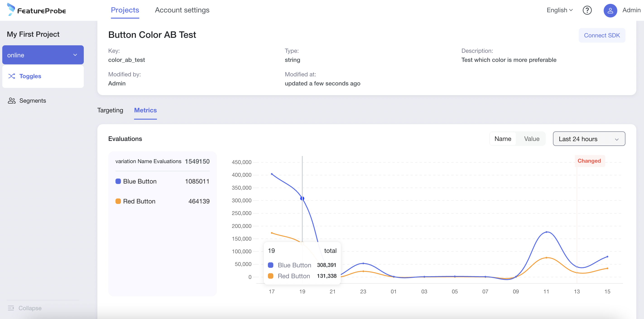
Task: Click the Admin user avatar icon
Action: (x=610, y=10)
